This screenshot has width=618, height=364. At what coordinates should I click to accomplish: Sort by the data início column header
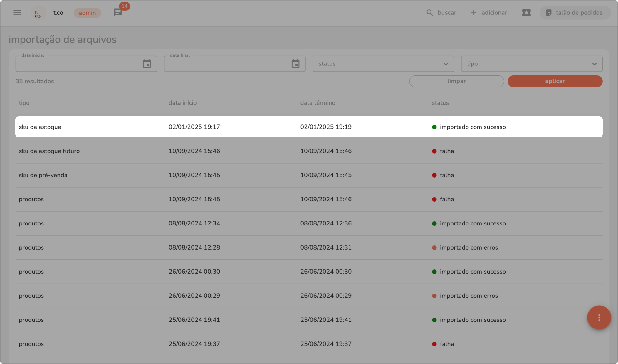pos(182,103)
